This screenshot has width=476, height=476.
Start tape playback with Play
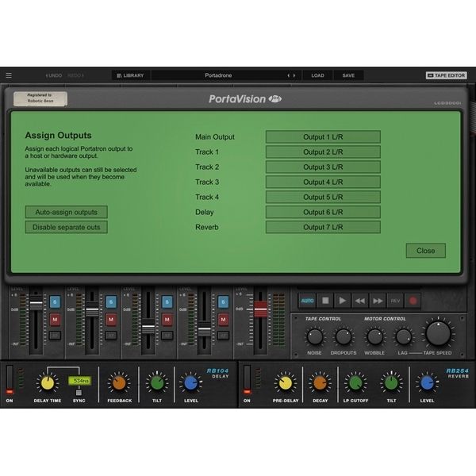tap(343, 301)
